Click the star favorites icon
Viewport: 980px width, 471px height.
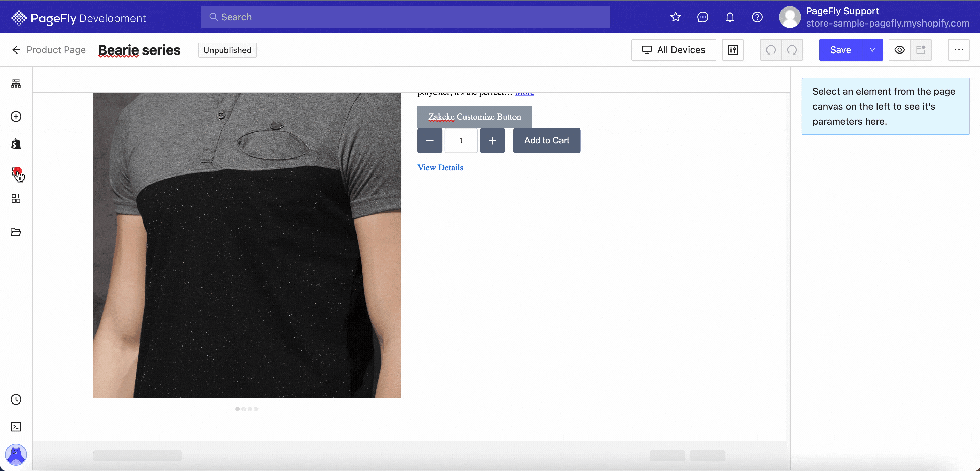675,17
